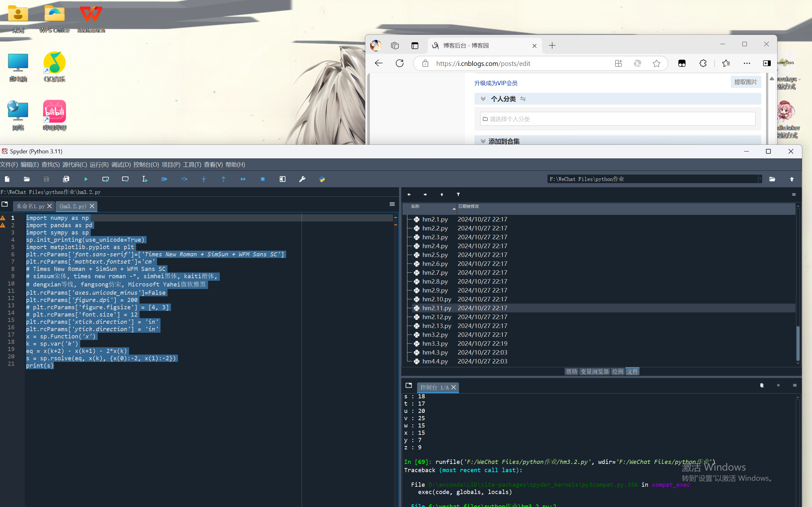Click the Save all files icon

(x=66, y=179)
